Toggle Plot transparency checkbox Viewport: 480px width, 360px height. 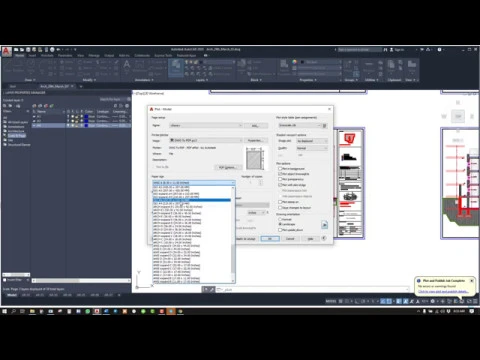point(280,179)
